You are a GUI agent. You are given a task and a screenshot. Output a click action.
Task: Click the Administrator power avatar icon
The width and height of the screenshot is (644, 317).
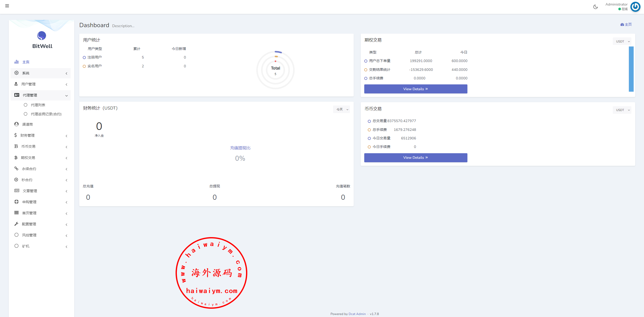(635, 7)
